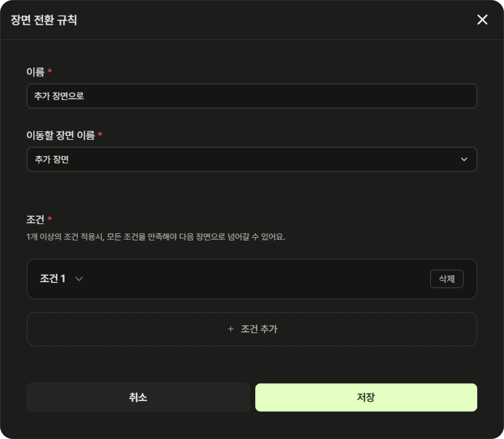
Task: Select the 조건 1 heading text
Action: (53, 279)
